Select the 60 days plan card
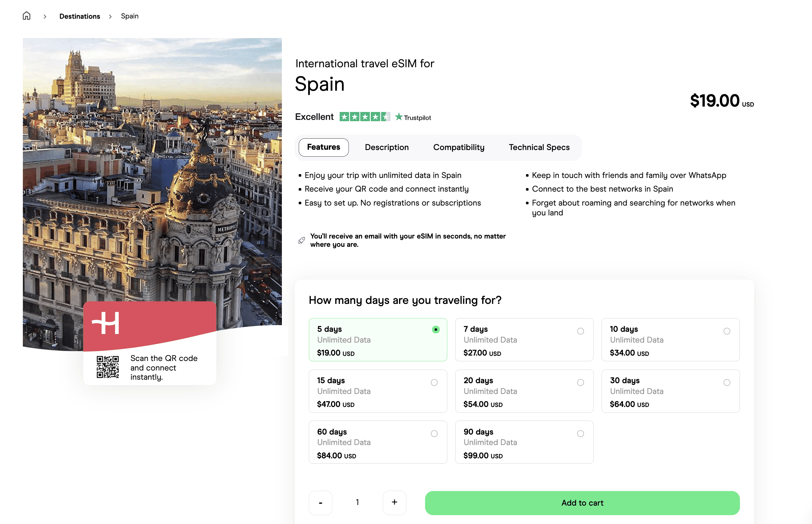 (377, 442)
